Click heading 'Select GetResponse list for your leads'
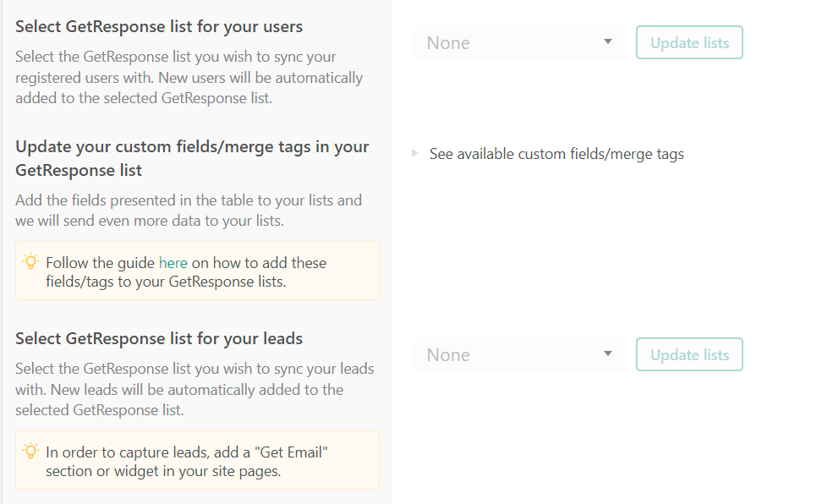822x504 pixels. pyautogui.click(x=159, y=339)
